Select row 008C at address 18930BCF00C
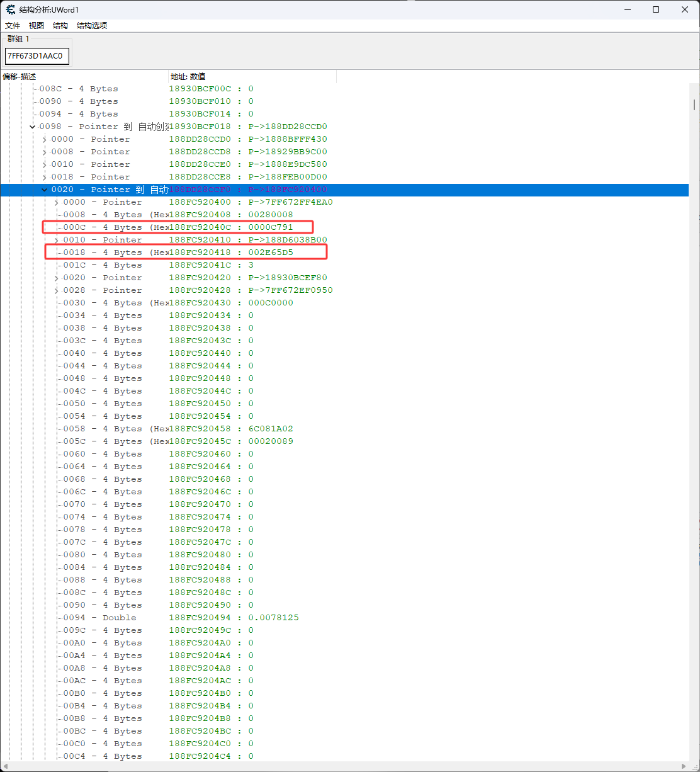The width and height of the screenshot is (700, 772). click(344, 89)
